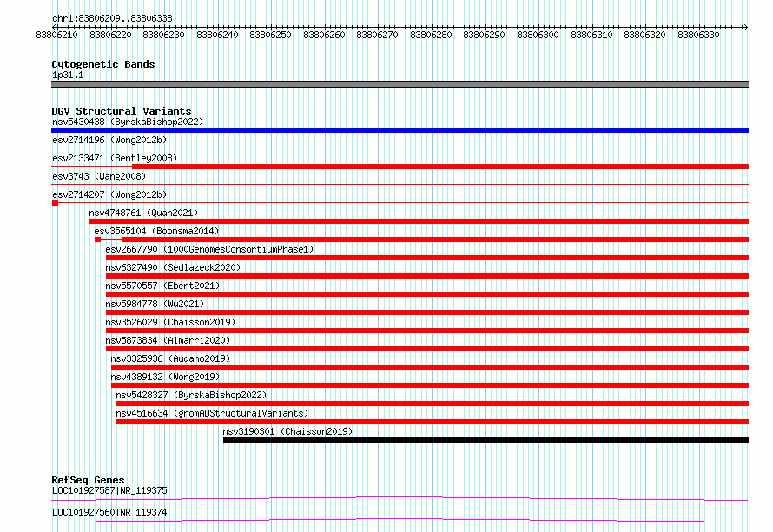Open variant nsv5430438 (ByrskaBishop2022) label
Viewport: 773px width, 532px height.
pos(128,122)
